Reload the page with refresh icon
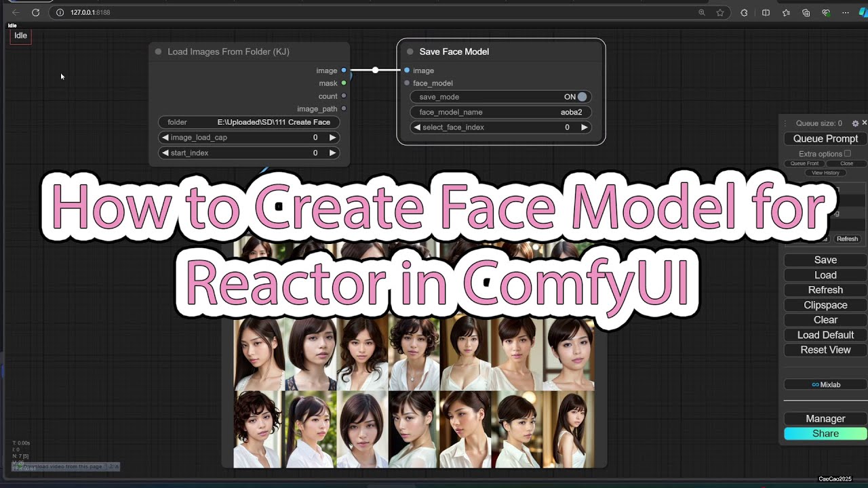The width and height of the screenshot is (868, 488). (35, 12)
